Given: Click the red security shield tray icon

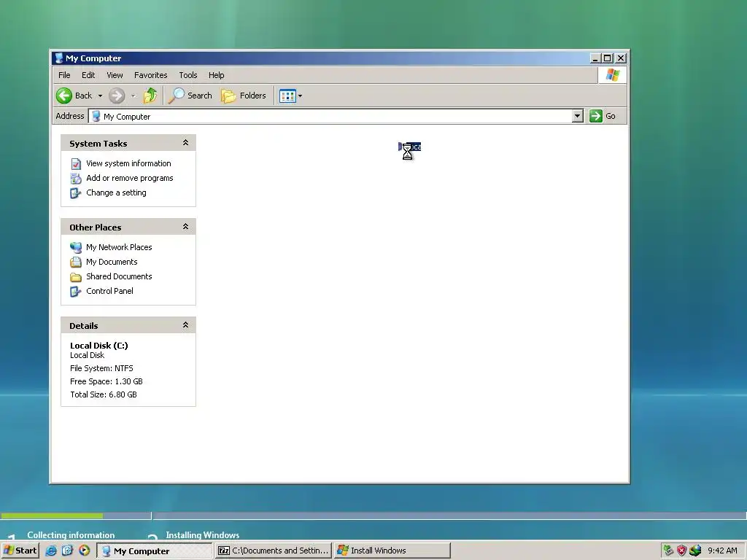Looking at the screenshot, I should (x=682, y=551).
